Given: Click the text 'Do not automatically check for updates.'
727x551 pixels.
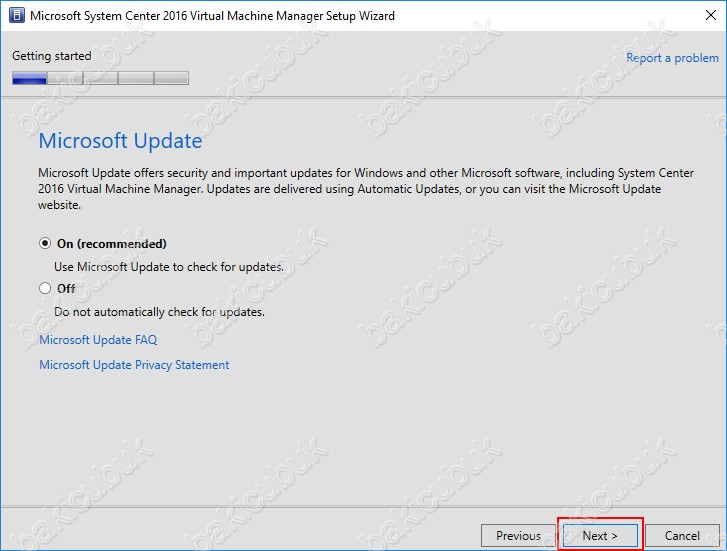Looking at the screenshot, I should (x=159, y=312).
